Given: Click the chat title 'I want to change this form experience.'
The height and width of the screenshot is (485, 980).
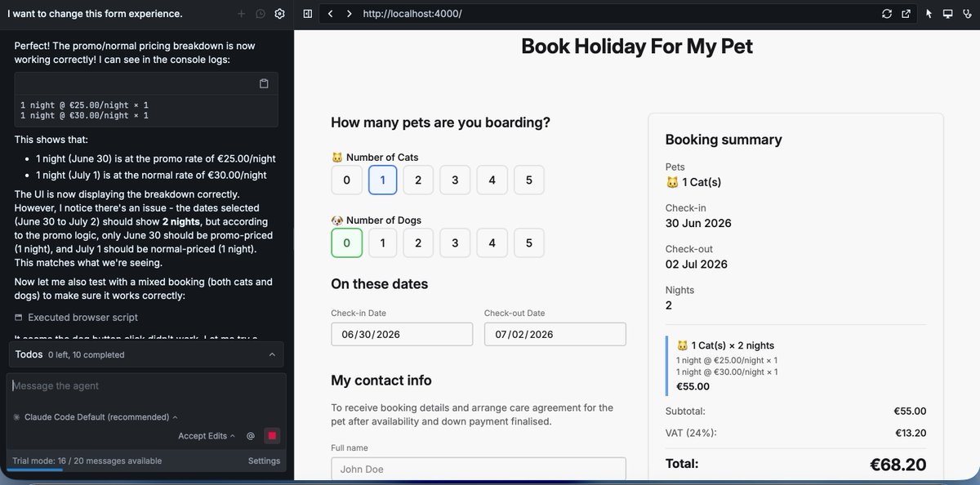Looking at the screenshot, I should click(95, 14).
